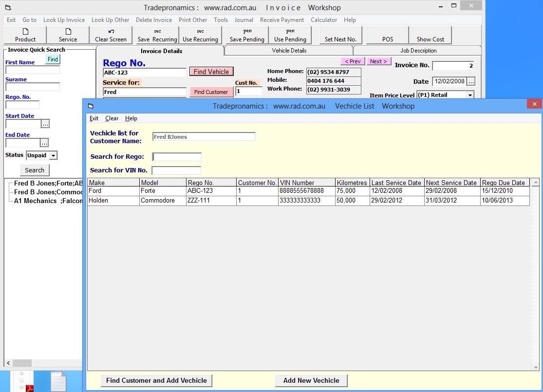Switch to the Vehicle Details tab
This screenshot has height=392, width=543.
pos(289,50)
